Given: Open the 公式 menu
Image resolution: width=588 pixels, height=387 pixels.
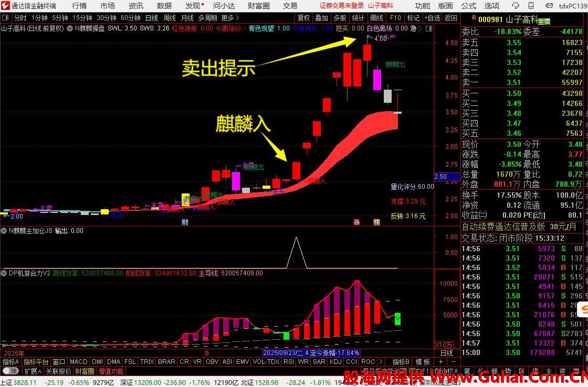Looking at the screenshot, I should click(x=469, y=6).
